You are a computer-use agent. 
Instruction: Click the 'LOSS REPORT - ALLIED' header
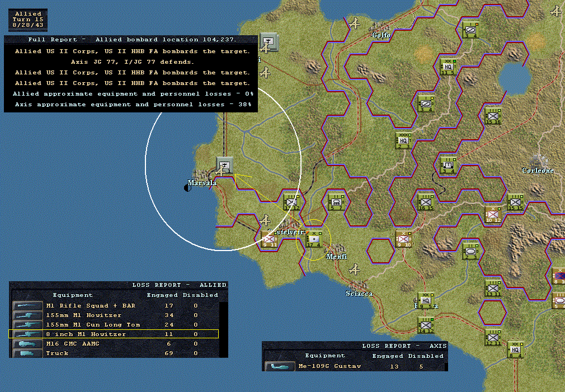click(180, 285)
